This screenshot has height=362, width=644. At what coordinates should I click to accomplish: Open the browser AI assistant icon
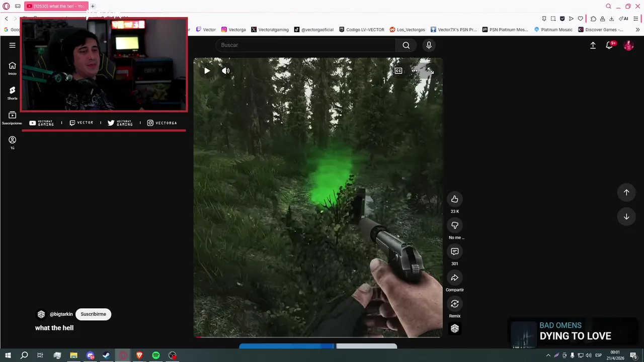623,19
